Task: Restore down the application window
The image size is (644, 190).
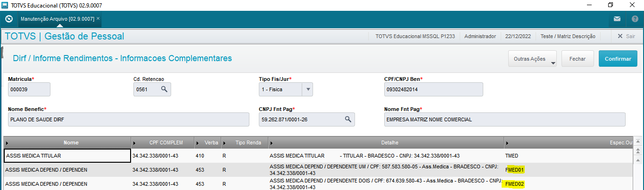Action: pyautogui.click(x=611, y=5)
